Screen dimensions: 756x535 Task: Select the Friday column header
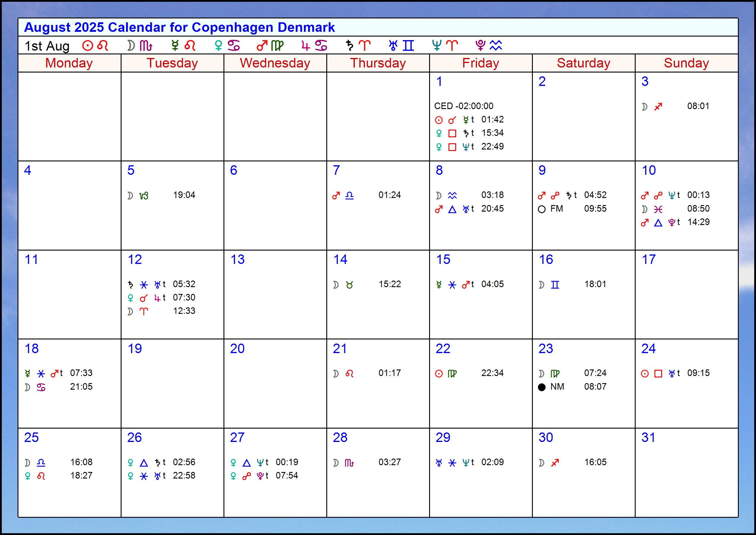pos(480,63)
